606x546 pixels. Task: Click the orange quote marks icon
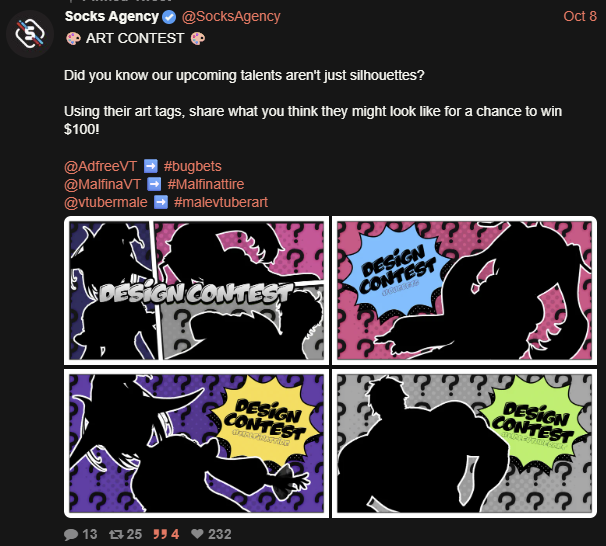click(160, 534)
